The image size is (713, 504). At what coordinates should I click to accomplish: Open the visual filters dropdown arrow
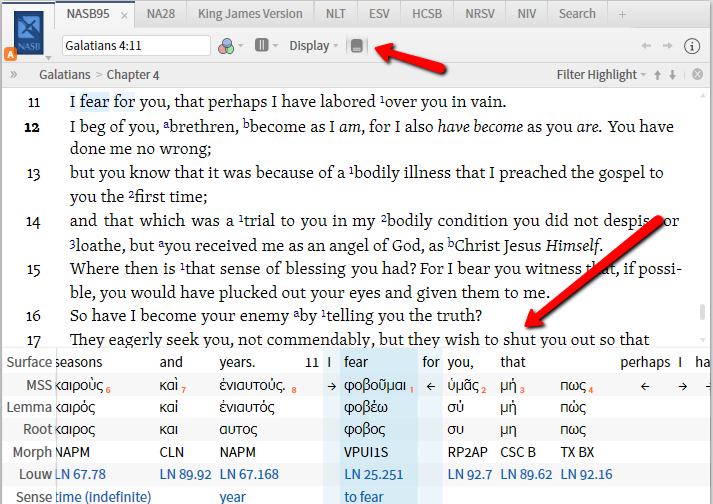pos(241,45)
